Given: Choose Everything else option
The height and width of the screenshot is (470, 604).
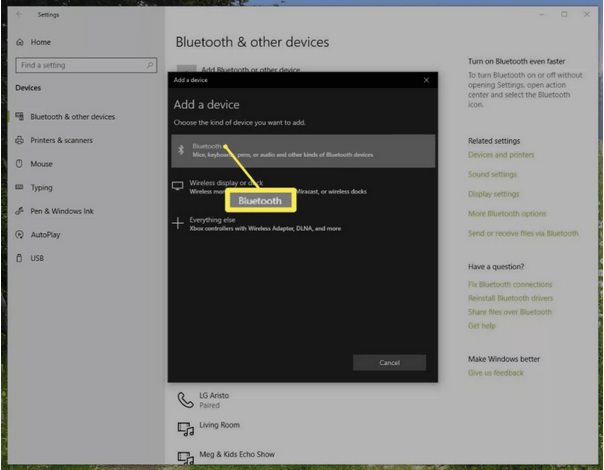Looking at the screenshot, I should (x=303, y=223).
